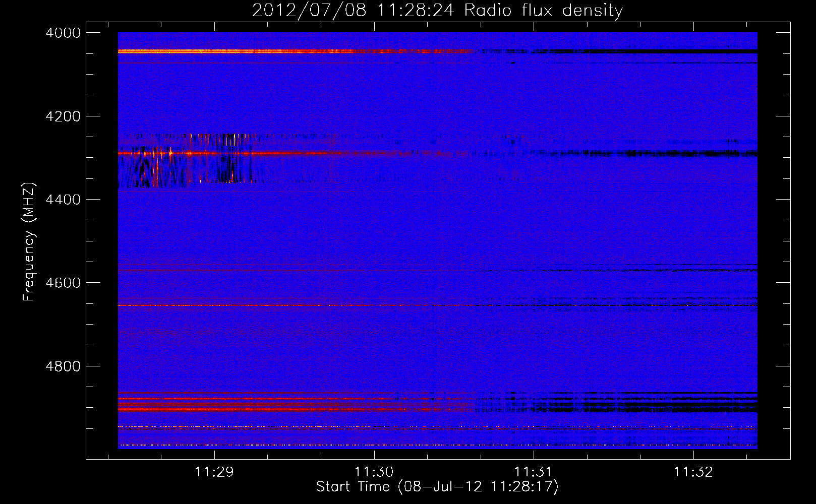The height and width of the screenshot is (504, 816).
Task: Click the 11:30 time tick label
Action: (374, 472)
